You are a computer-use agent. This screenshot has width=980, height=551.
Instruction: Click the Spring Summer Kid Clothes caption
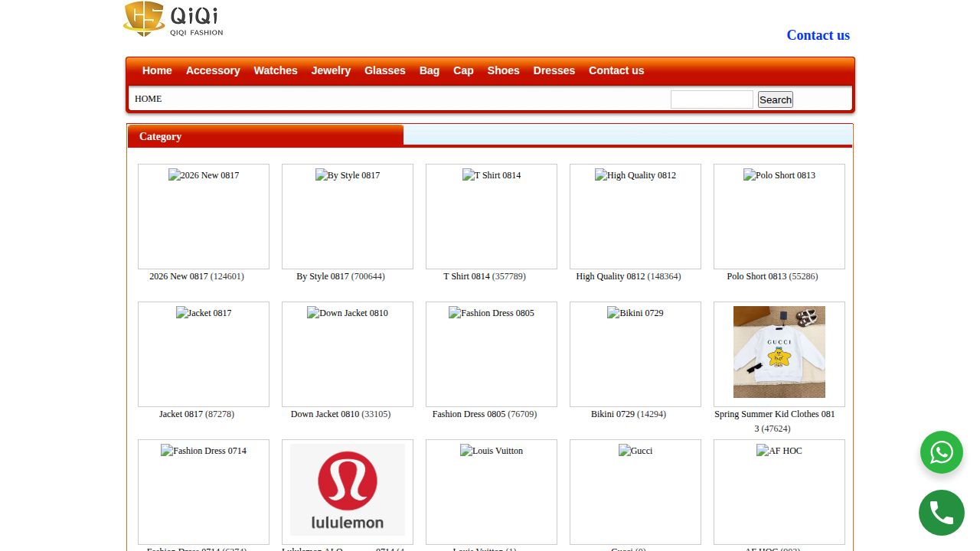point(775,421)
